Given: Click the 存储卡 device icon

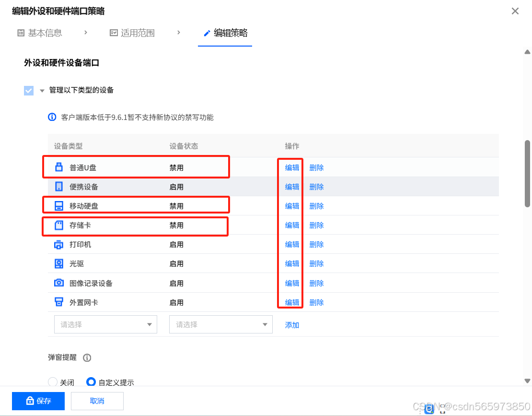Looking at the screenshot, I should [58, 225].
